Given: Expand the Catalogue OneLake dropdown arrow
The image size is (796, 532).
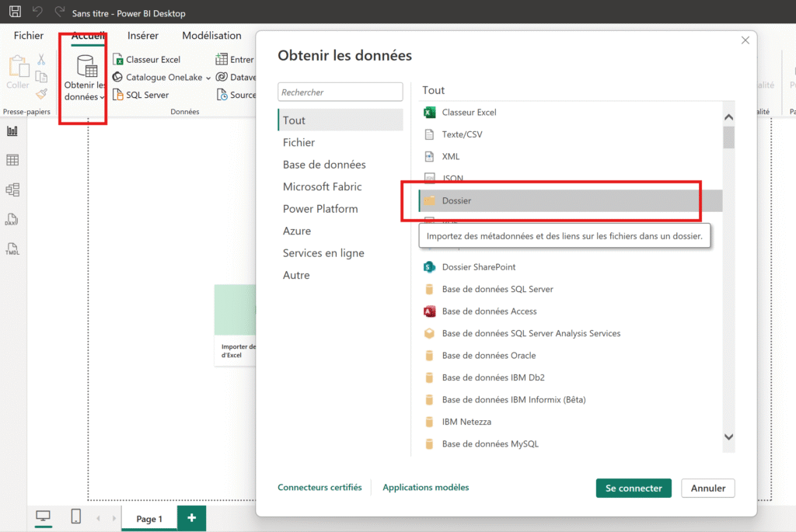Looking at the screenshot, I should point(208,78).
